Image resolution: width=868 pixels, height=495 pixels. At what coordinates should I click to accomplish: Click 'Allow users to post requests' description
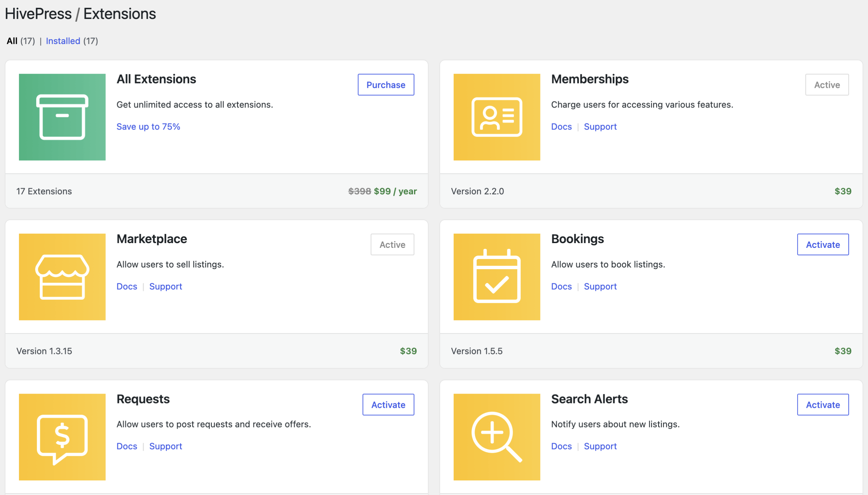pyautogui.click(x=214, y=424)
